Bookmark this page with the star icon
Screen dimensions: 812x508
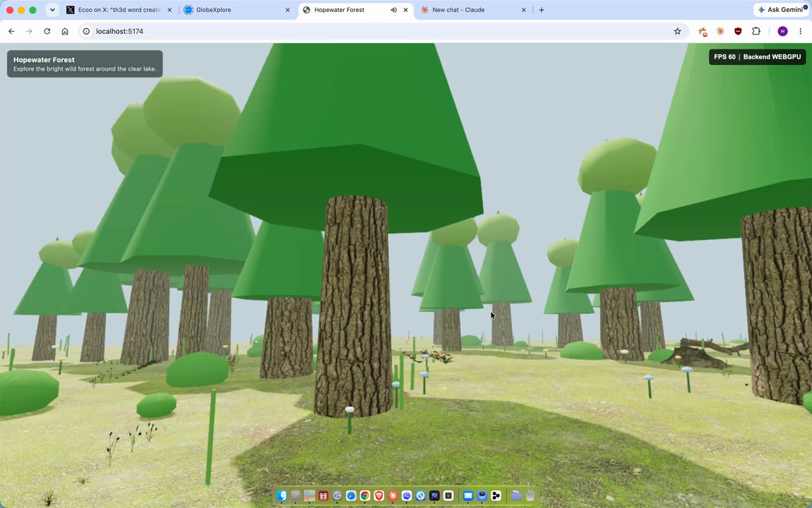[677, 32]
